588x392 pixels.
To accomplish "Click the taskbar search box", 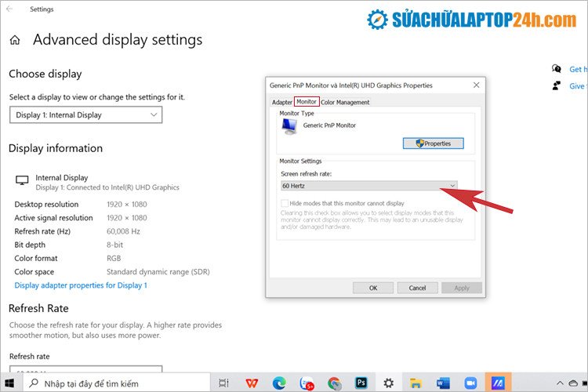I will point(117,383).
